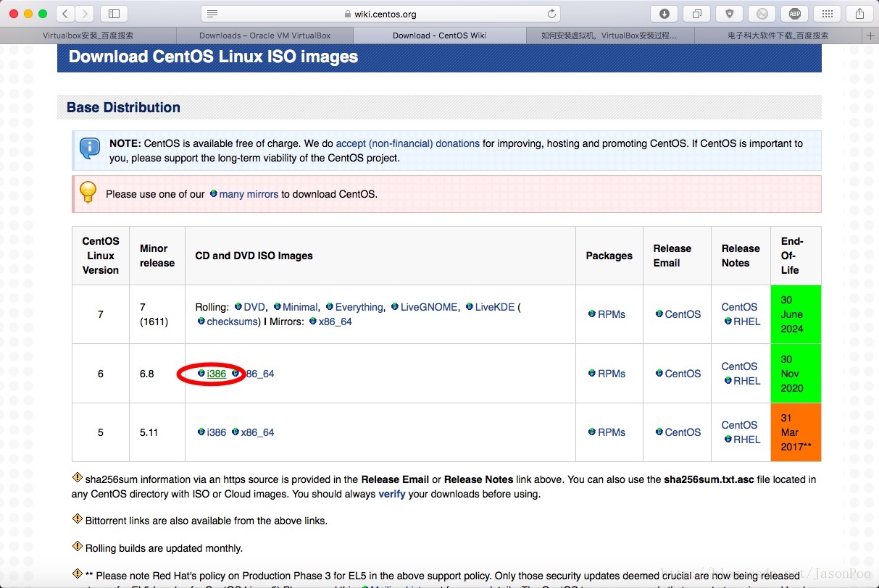Switch to the Virtualbox安装_百度搜索 tab
The image size is (879, 588).
tap(88, 35)
